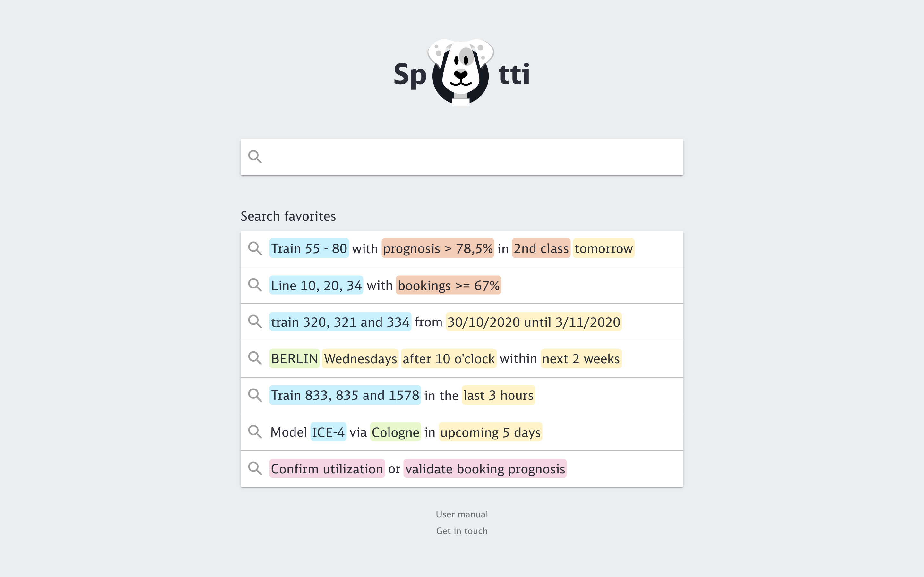The image size is (924, 577).
Task: Click search icon beside Train 833, 835 favorite
Action: click(x=255, y=395)
